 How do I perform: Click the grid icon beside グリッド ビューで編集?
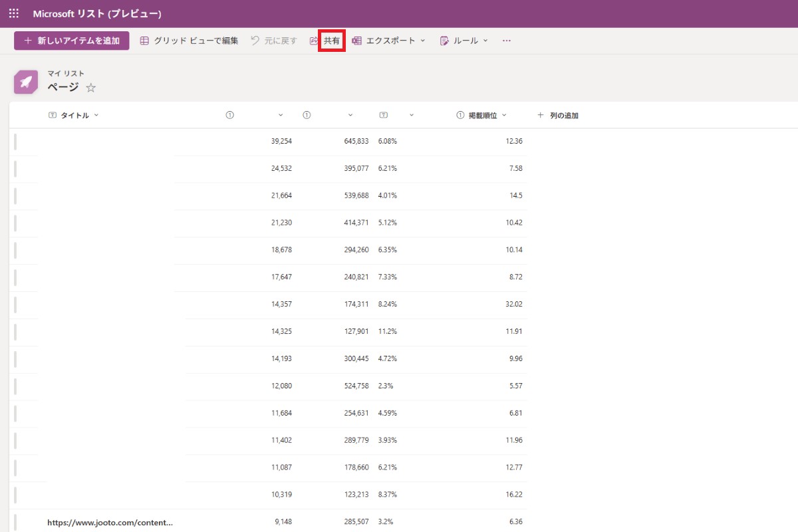pos(144,41)
